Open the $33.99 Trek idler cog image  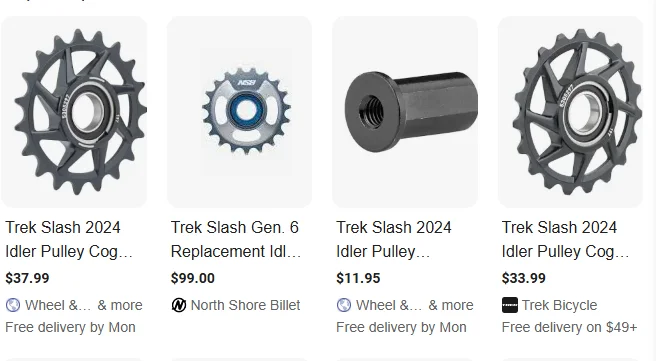tap(570, 112)
